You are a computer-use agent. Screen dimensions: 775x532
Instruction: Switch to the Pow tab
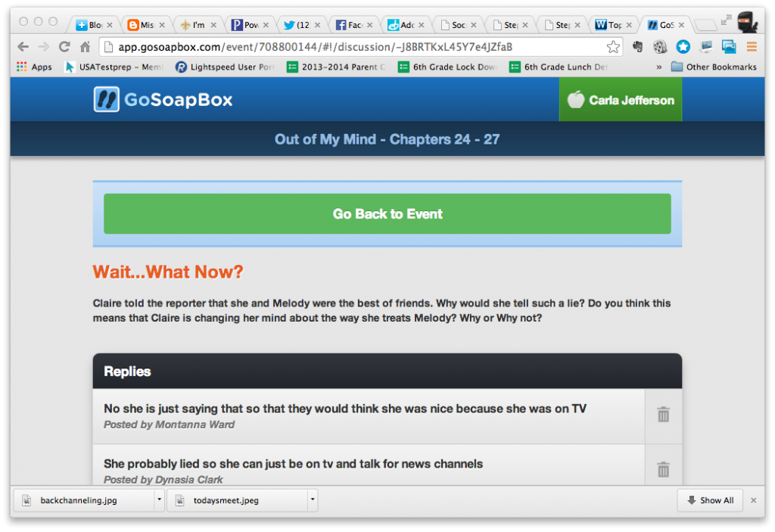(249, 25)
